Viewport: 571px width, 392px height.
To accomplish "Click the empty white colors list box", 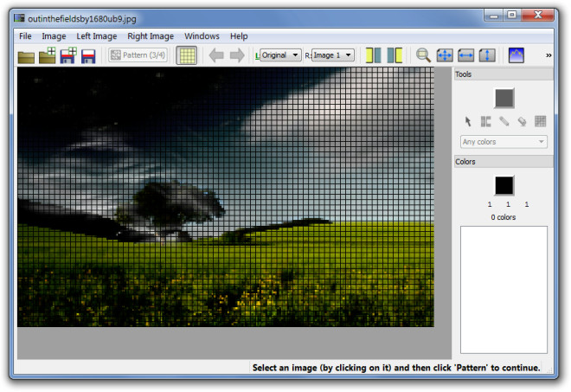I will click(x=504, y=290).
